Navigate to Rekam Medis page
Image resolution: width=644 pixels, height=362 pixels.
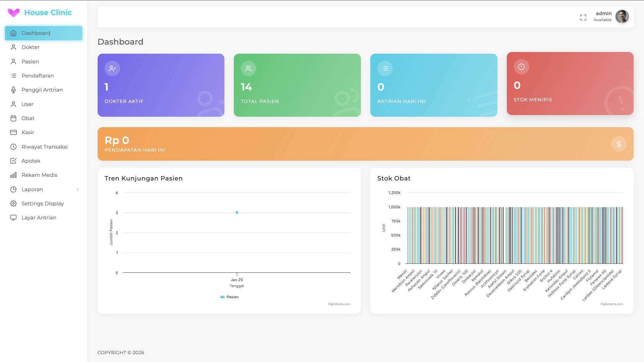(39, 175)
